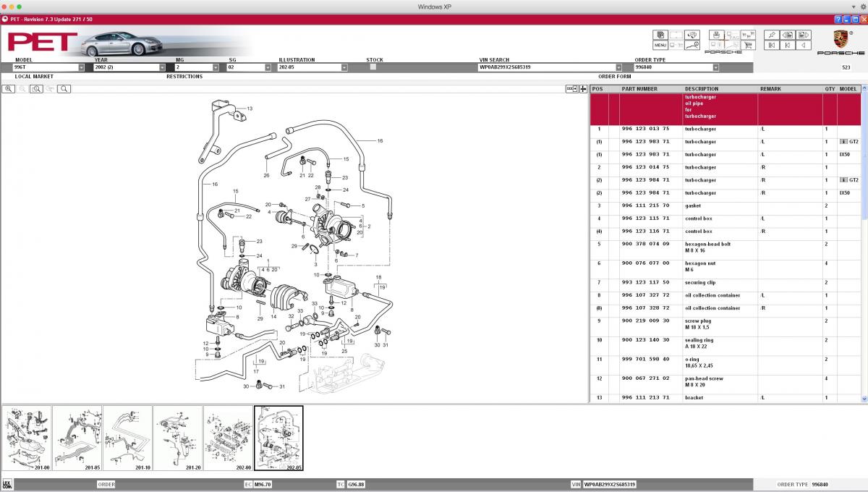Image resolution: width=868 pixels, height=492 pixels.
Task: Click the pushpin icon
Action: point(771,35)
